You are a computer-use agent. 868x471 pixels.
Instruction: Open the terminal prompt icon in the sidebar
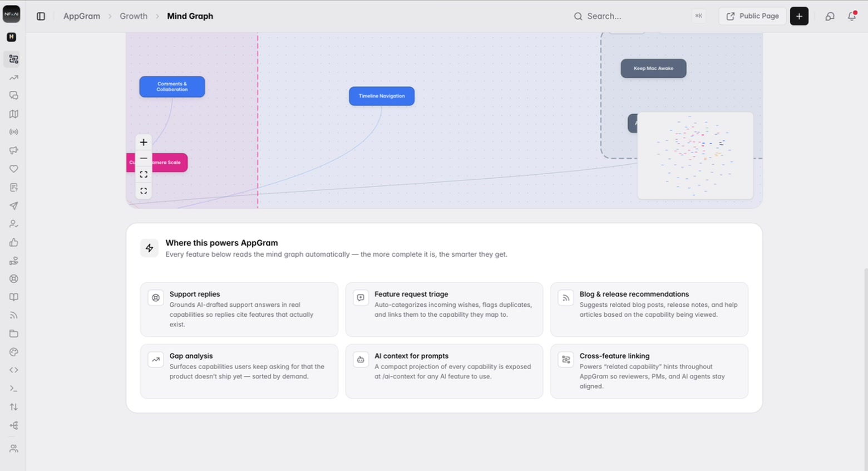click(x=13, y=388)
